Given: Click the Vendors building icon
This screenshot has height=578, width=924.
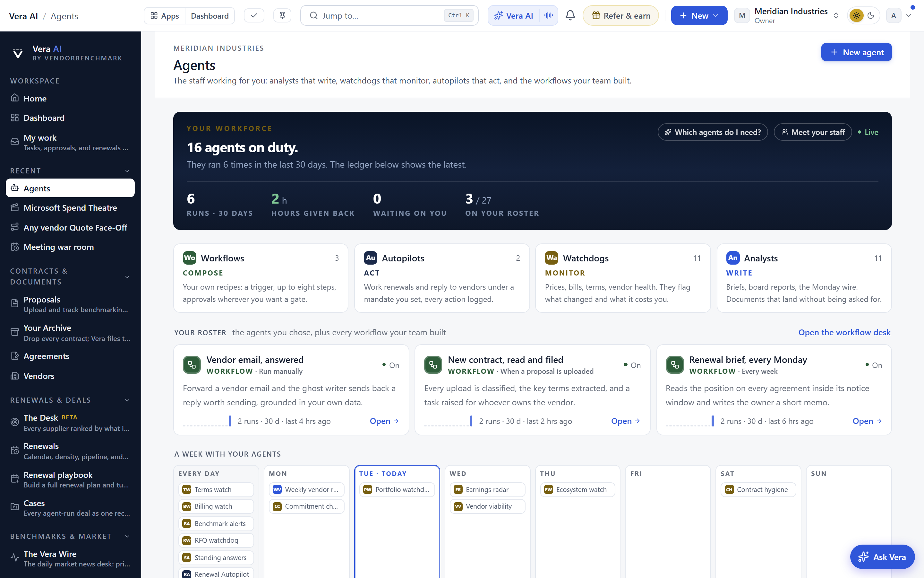Looking at the screenshot, I should (x=15, y=376).
